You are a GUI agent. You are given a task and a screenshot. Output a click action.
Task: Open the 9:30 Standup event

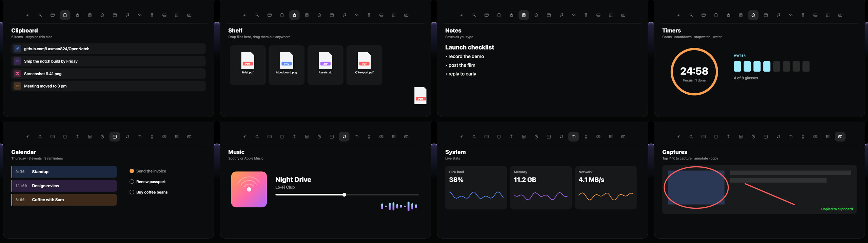point(64,172)
